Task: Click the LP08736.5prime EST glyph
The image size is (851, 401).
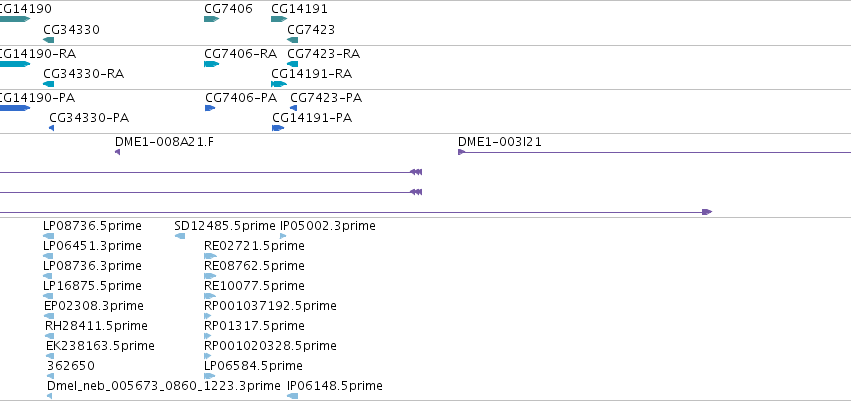Action: tap(48, 236)
